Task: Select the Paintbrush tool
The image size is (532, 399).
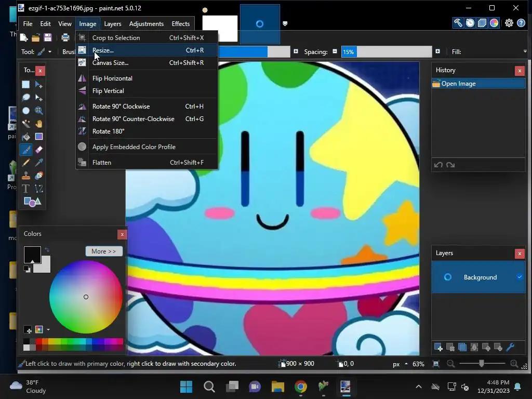Action: coord(26,149)
